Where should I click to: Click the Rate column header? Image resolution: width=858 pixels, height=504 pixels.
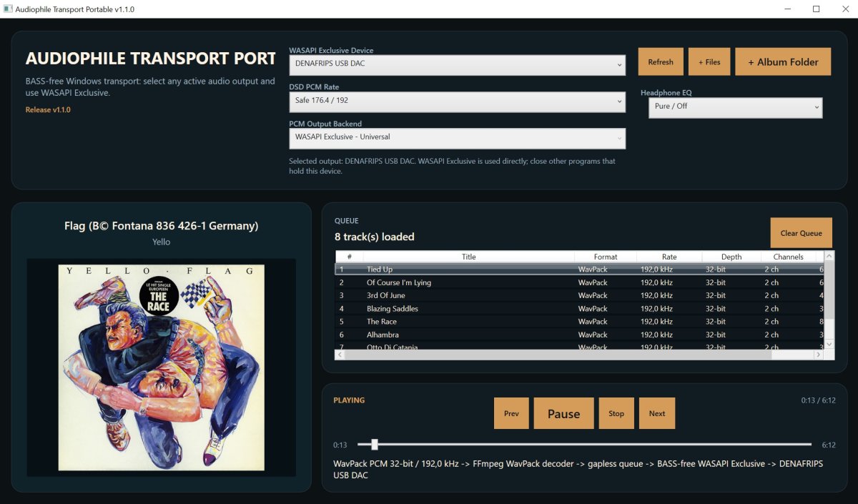[669, 257]
